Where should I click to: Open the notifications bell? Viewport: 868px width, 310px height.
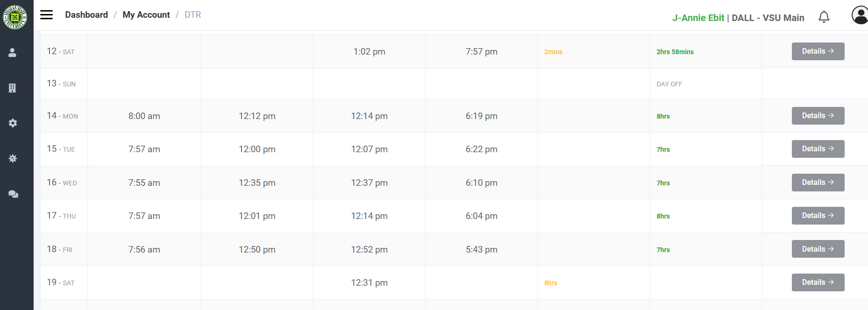(824, 17)
